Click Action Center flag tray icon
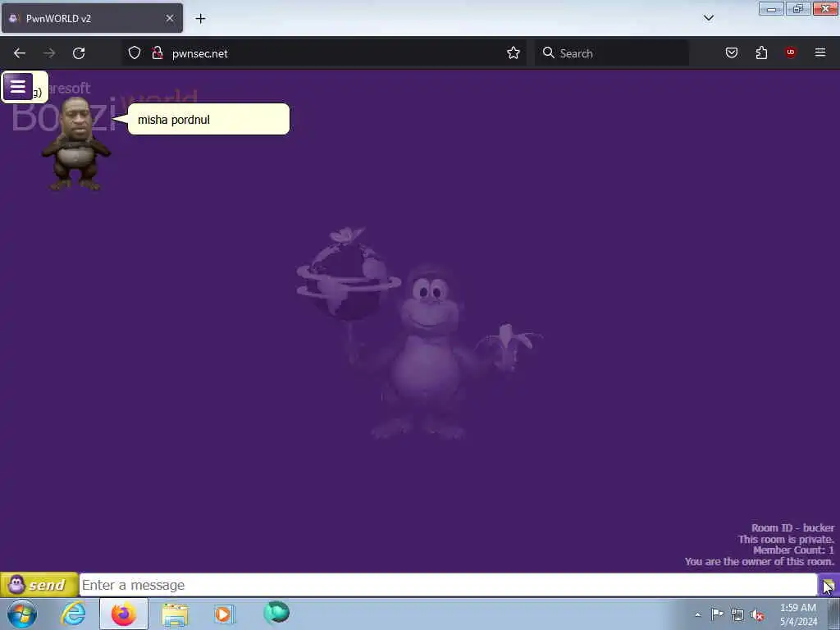The width and height of the screenshot is (840, 630). click(717, 614)
